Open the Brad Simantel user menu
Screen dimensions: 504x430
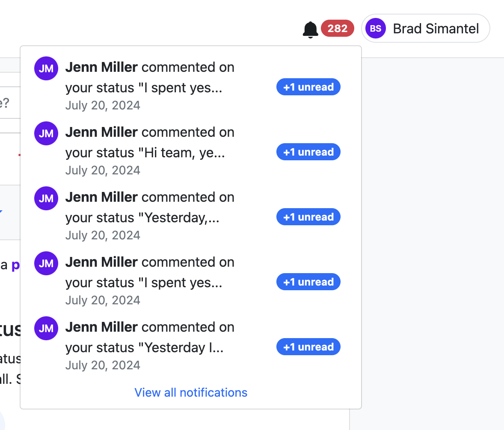point(435,29)
